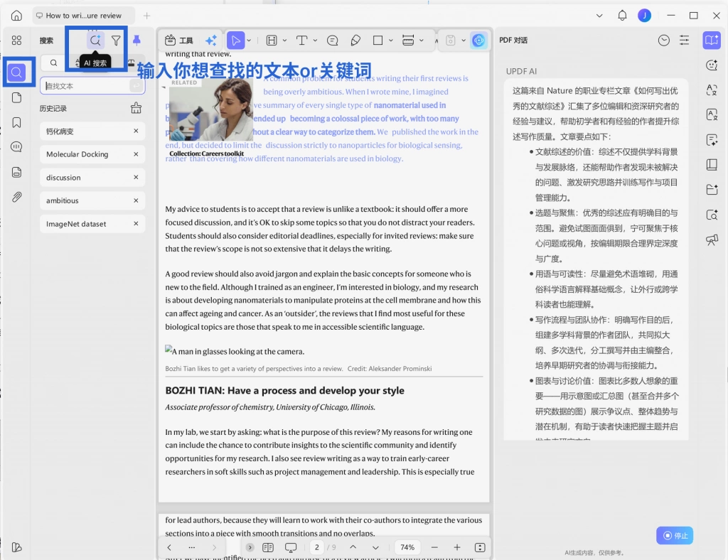728x560 pixels.
Task: Open the tab list chevron in title bar
Action: click(x=599, y=16)
